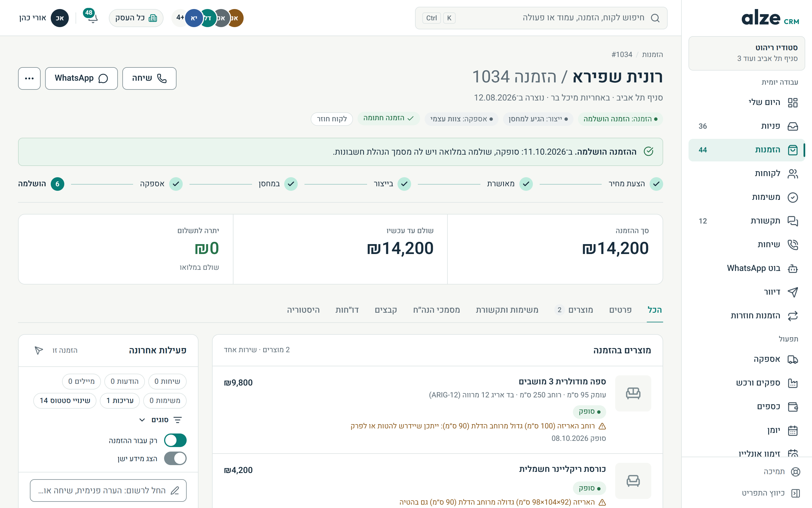Open the notifications bell with 48 badge
This screenshot has height=508, width=812.
click(91, 17)
